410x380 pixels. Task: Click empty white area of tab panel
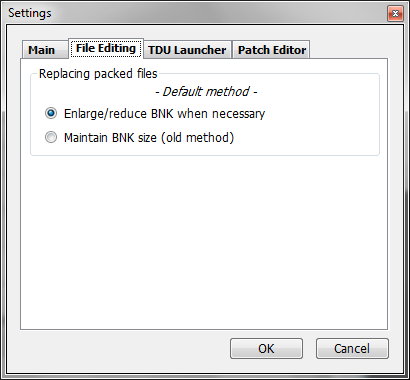click(x=204, y=243)
